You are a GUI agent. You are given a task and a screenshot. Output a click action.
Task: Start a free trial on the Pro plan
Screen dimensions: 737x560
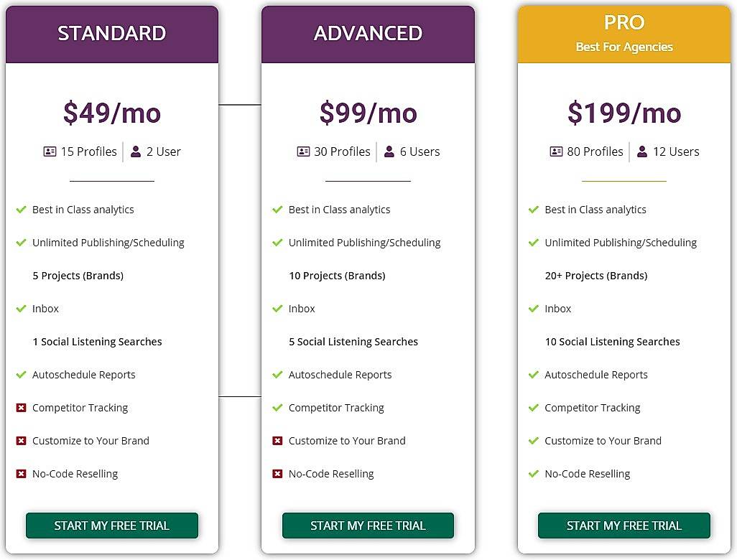624,526
